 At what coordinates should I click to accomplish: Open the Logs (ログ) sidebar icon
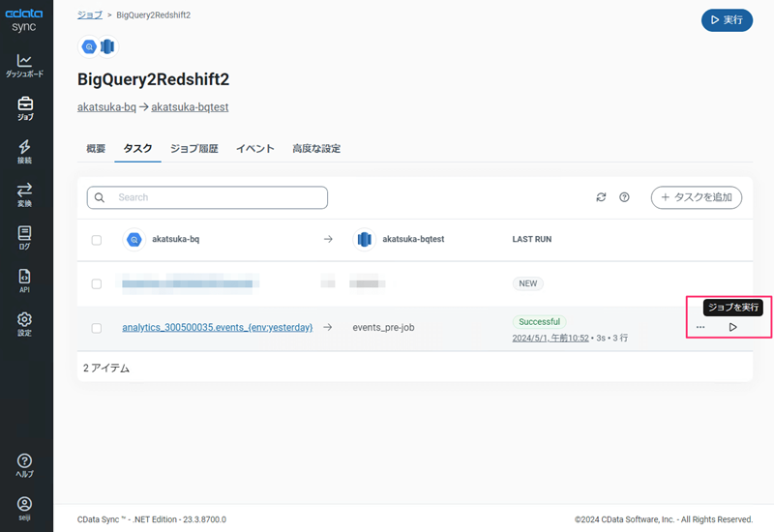pos(24,237)
